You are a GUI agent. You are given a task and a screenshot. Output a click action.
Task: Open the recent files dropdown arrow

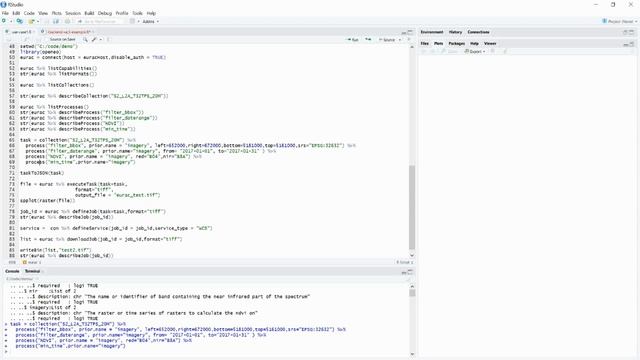38,21
